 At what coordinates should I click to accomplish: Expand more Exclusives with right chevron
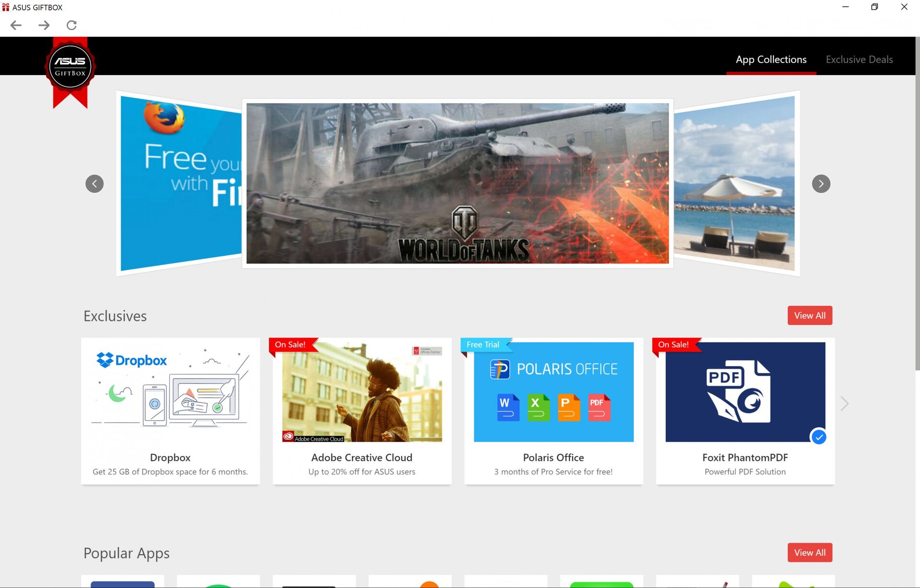(844, 404)
